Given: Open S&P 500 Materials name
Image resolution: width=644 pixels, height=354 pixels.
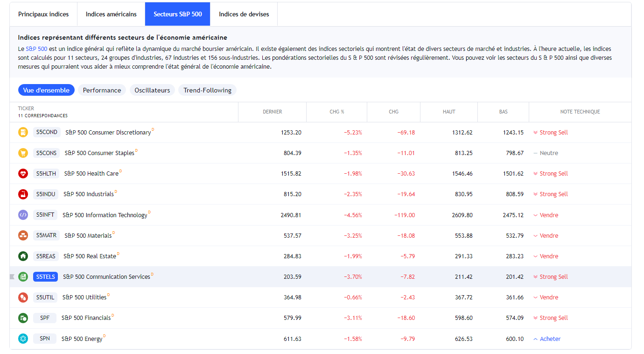Looking at the screenshot, I should click(x=88, y=236).
